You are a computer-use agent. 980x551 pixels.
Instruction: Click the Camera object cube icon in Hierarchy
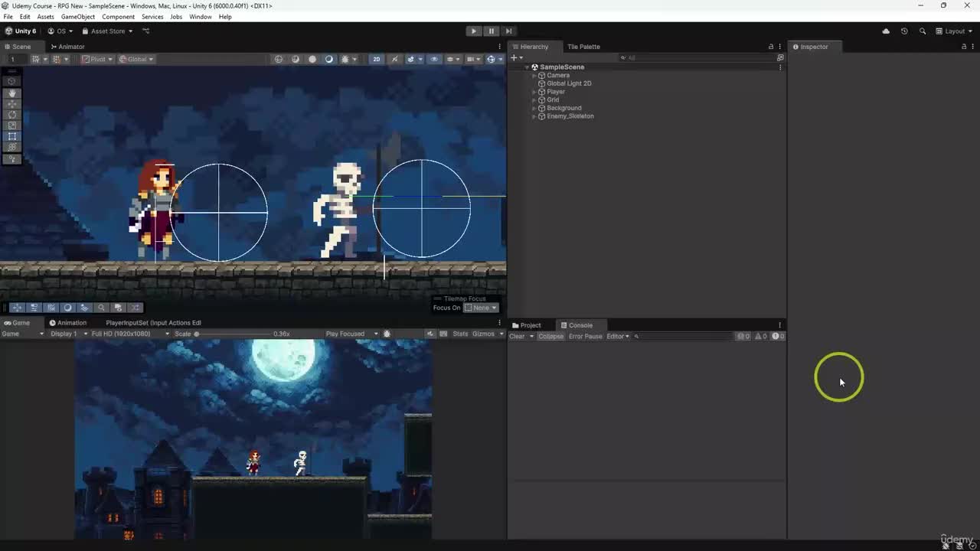(x=541, y=75)
